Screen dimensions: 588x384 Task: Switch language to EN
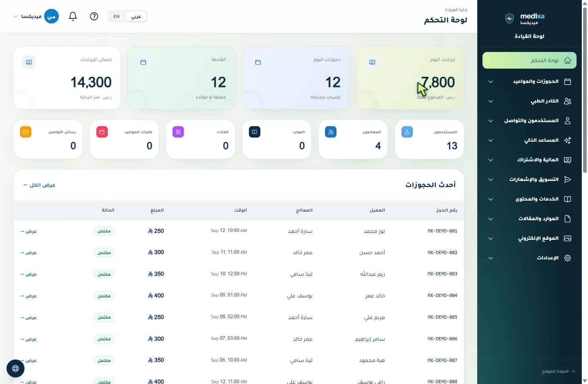coord(117,16)
